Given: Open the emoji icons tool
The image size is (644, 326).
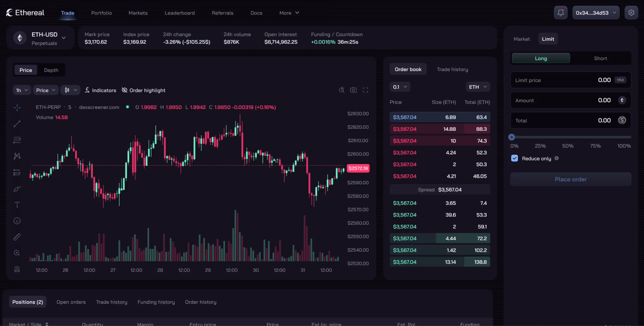Looking at the screenshot, I should click(x=17, y=221).
